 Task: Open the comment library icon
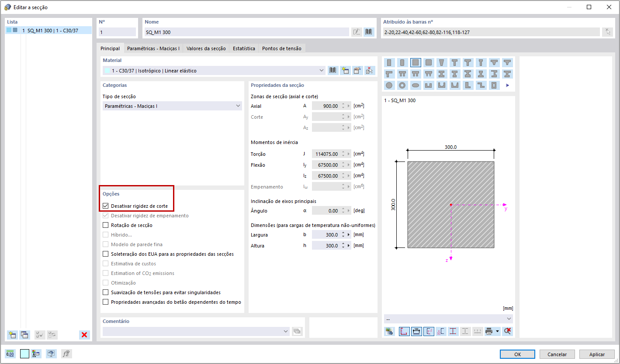coord(297,331)
